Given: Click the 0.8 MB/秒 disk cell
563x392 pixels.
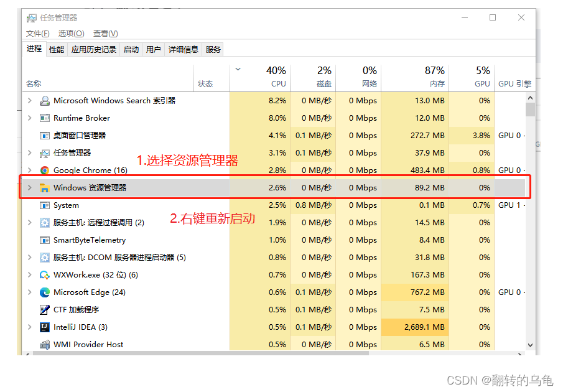Looking at the screenshot, I should [x=313, y=205].
